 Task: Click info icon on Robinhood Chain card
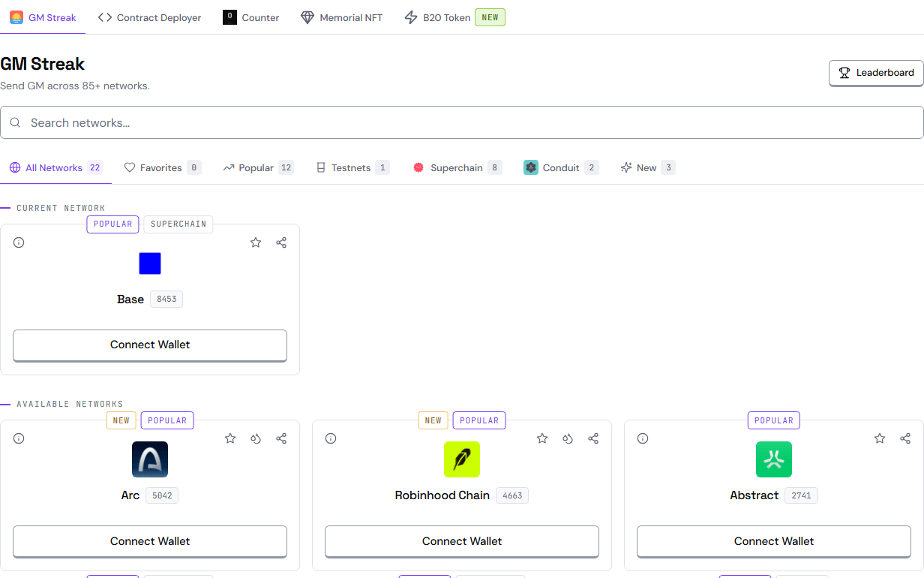pyautogui.click(x=331, y=438)
